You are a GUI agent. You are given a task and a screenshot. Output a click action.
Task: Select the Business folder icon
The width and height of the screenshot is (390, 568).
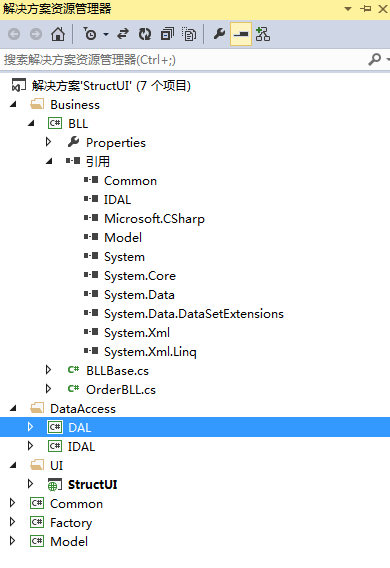37,104
